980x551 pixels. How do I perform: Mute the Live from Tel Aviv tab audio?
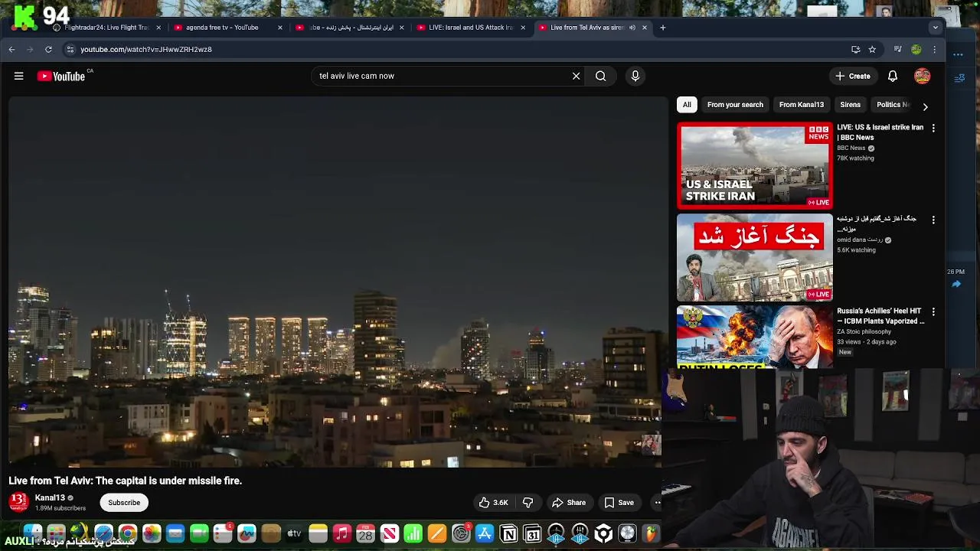(x=632, y=28)
